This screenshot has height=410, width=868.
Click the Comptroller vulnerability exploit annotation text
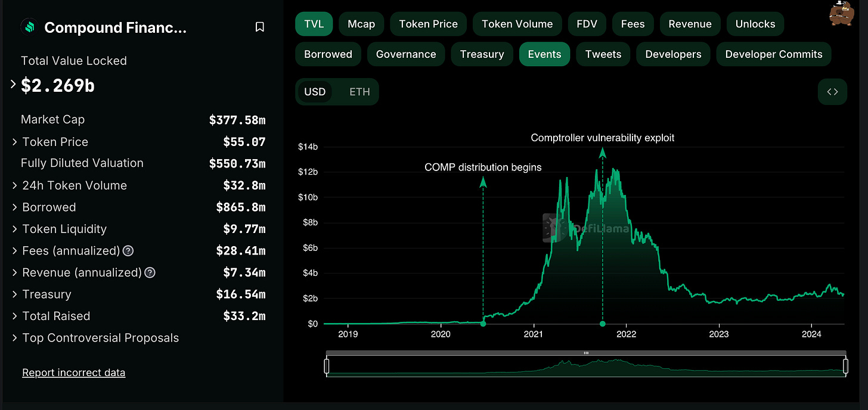click(603, 138)
